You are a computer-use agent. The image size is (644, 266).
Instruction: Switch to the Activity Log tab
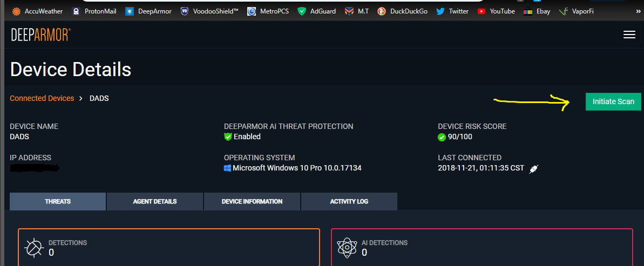(x=349, y=202)
